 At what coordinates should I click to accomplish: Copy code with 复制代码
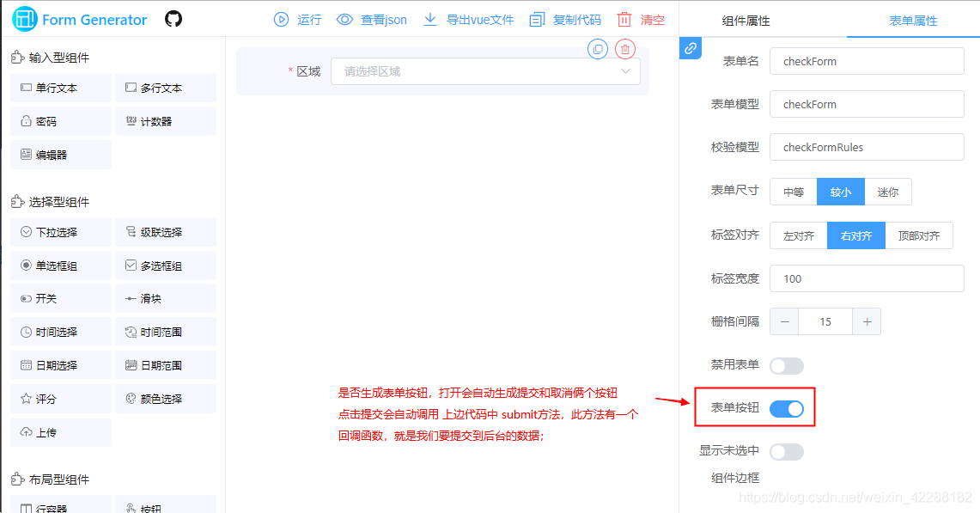[565, 20]
